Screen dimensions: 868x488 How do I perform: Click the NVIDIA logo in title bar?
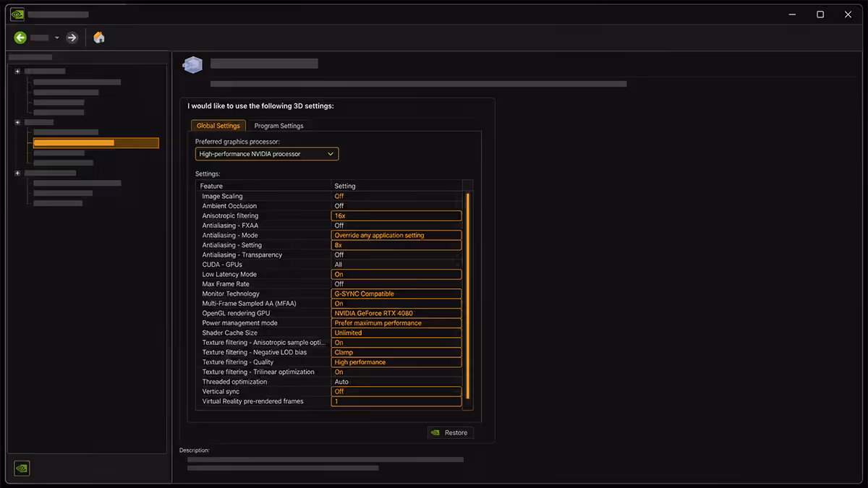[x=17, y=14]
